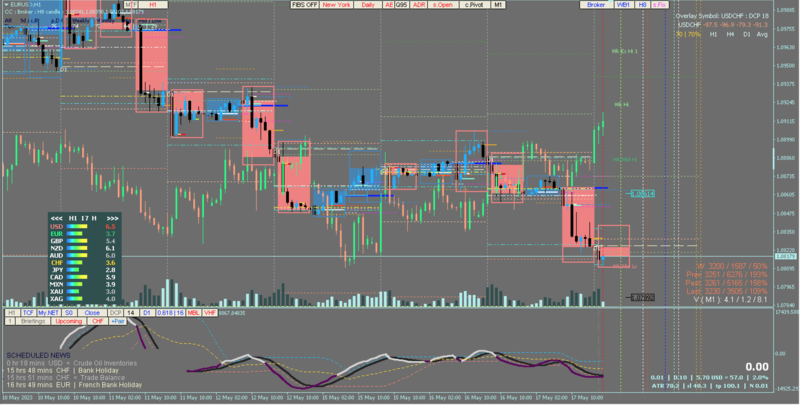This screenshot has height=405, width=800.
Task: Click the M1 button in the top toolbar
Action: pyautogui.click(x=498, y=5)
